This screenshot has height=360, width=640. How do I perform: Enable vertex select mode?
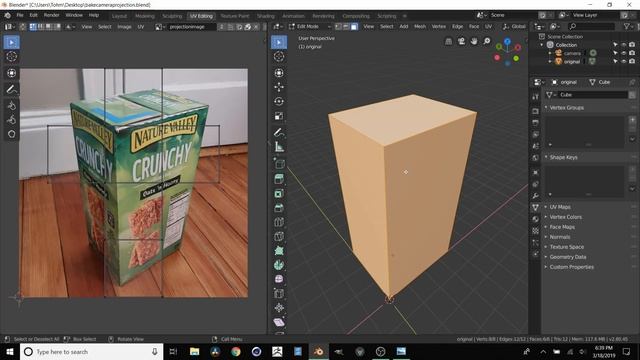(x=338, y=27)
